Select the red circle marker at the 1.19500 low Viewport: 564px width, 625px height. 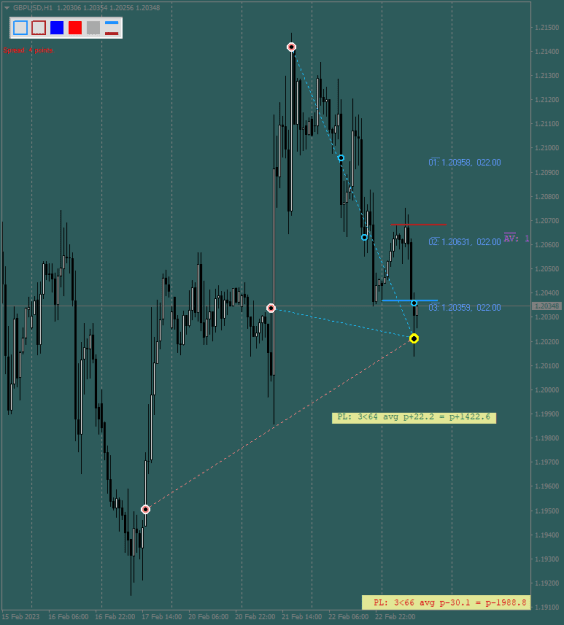tap(145, 509)
